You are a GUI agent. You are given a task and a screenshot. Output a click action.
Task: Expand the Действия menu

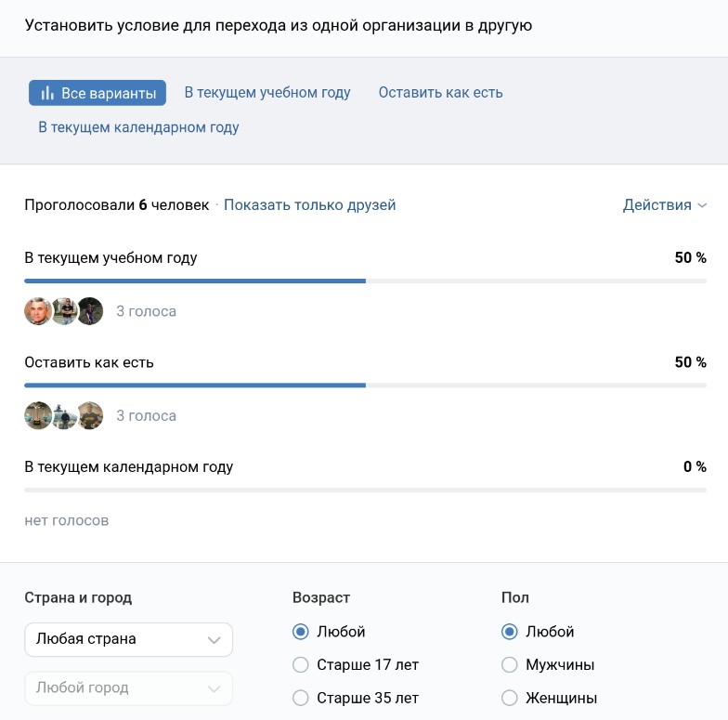tap(664, 205)
